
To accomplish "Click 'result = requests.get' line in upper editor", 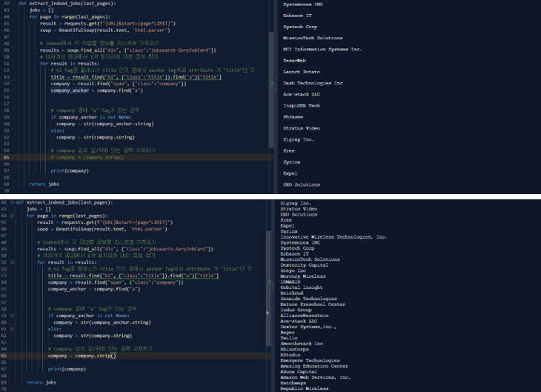I will click(x=108, y=24).
